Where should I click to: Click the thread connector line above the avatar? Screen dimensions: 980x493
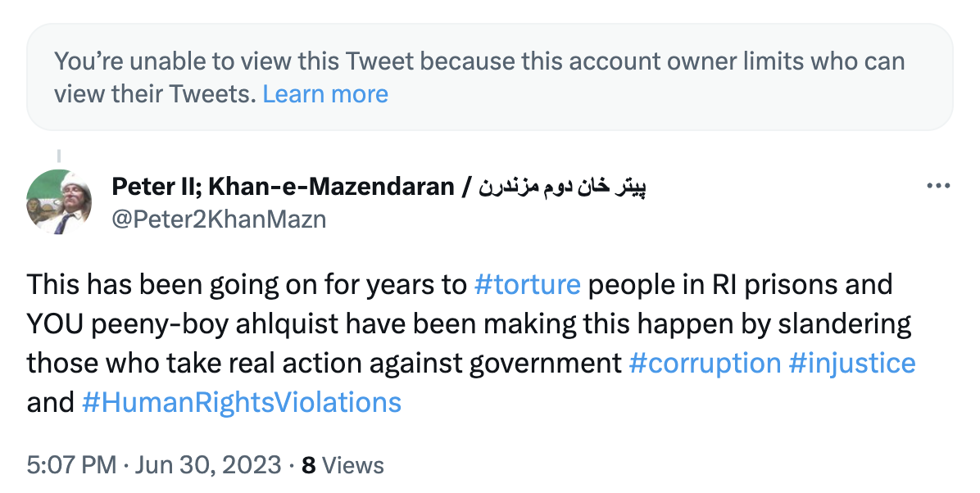58,155
